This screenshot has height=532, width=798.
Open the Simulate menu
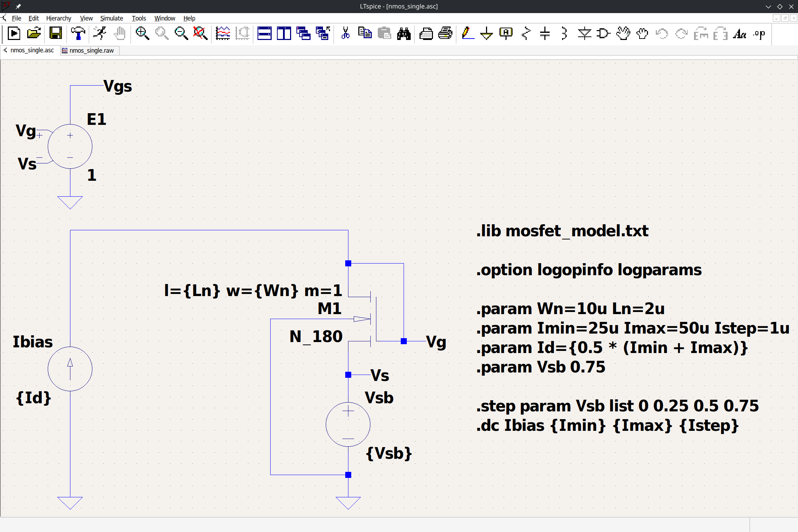tap(111, 18)
